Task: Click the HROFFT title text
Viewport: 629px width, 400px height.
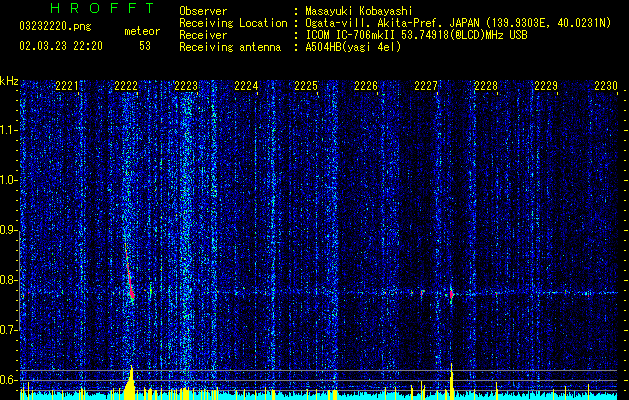Action: tap(102, 8)
